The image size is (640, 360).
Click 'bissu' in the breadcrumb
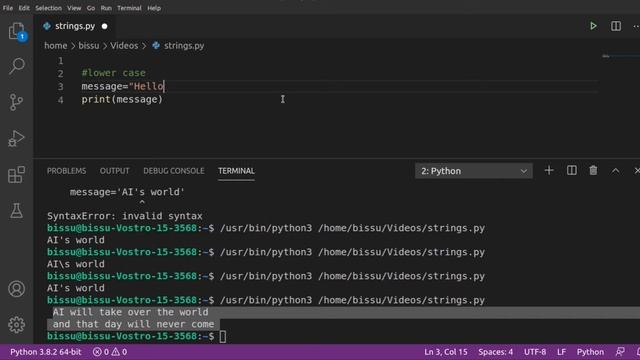point(89,46)
